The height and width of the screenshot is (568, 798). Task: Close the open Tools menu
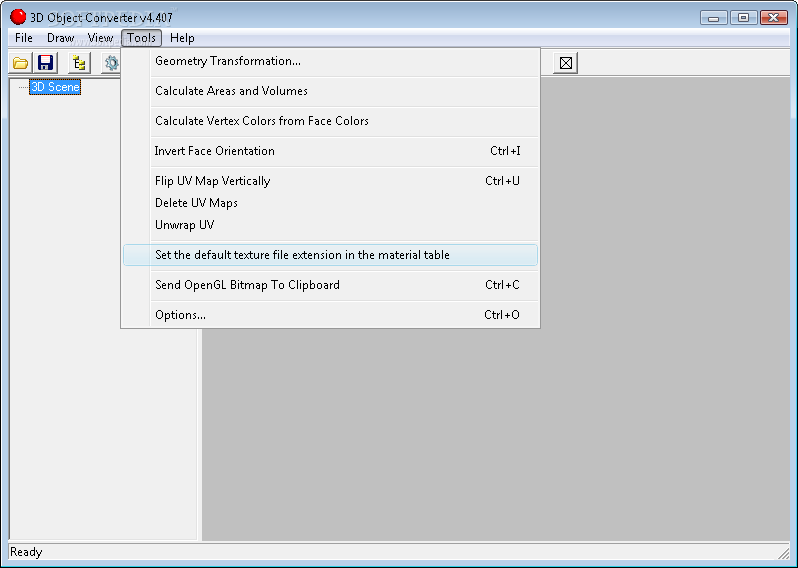(x=141, y=38)
